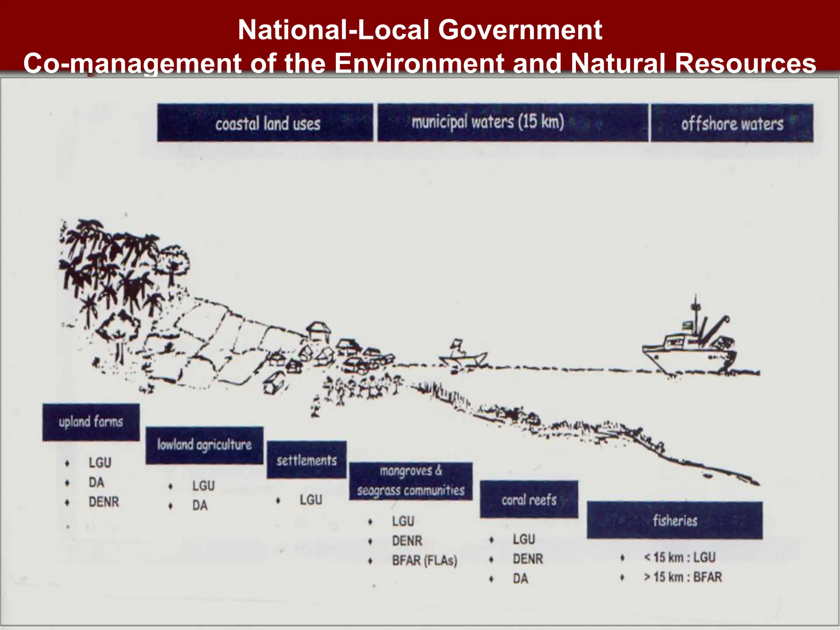This screenshot has height=630, width=840.
Task: Click the 'lowland agriculture' label box
Action: click(204, 445)
